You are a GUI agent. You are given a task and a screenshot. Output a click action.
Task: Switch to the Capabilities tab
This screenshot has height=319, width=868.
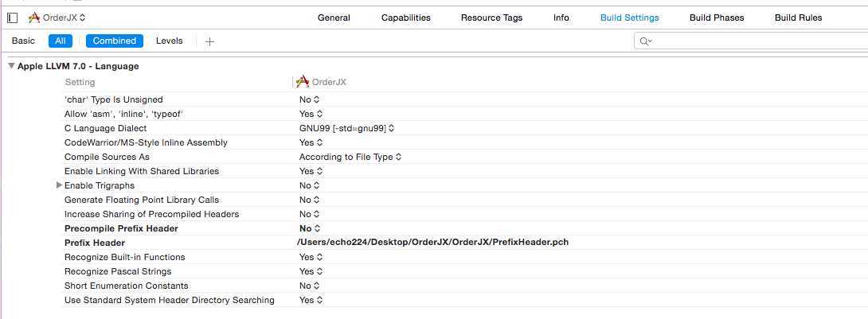(x=405, y=18)
